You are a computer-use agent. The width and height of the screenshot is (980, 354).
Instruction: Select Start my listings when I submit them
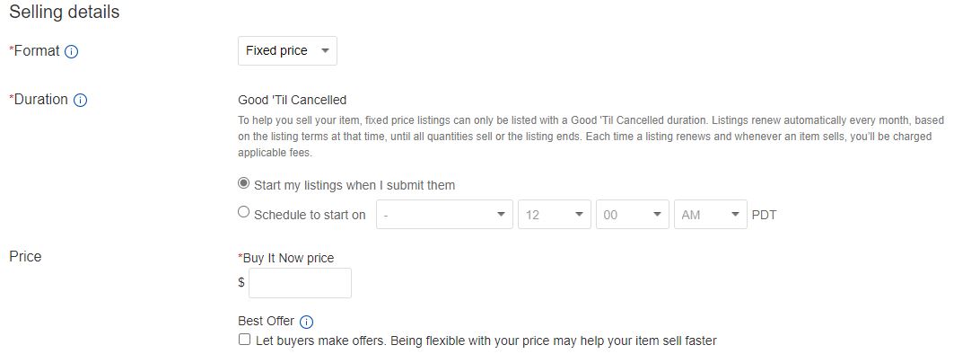coord(244,184)
